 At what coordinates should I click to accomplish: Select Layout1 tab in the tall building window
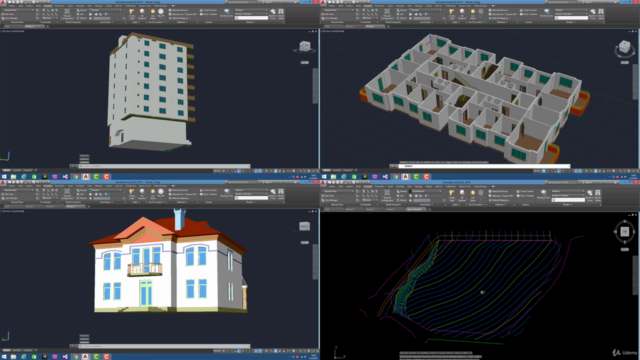pyautogui.click(x=16, y=171)
